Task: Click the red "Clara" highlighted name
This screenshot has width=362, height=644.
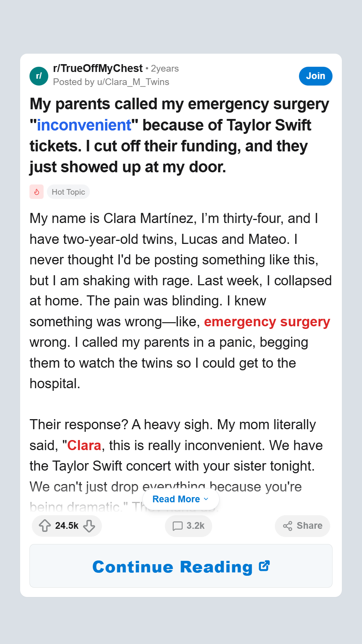Action: tap(84, 446)
